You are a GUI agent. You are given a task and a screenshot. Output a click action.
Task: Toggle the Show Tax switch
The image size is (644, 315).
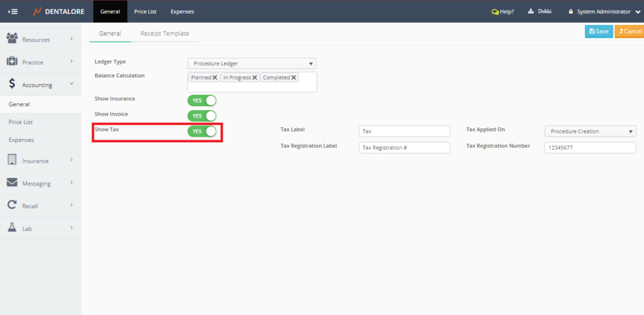pyautogui.click(x=202, y=131)
